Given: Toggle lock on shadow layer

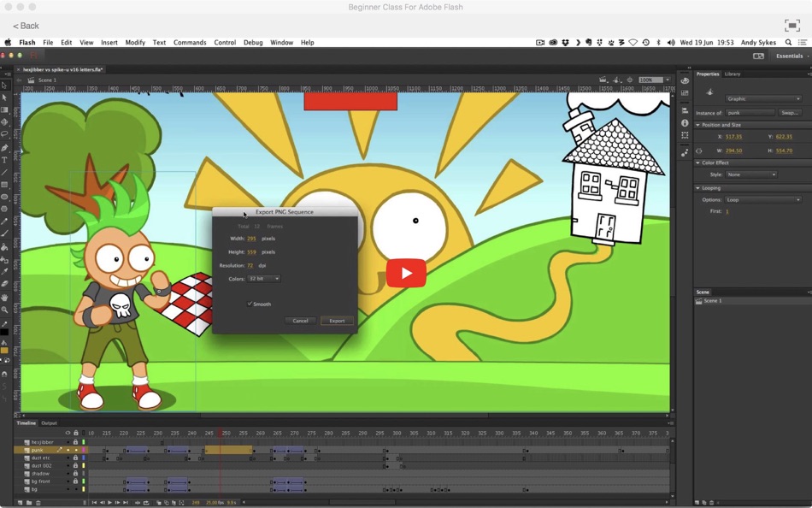Looking at the screenshot, I should point(75,473).
